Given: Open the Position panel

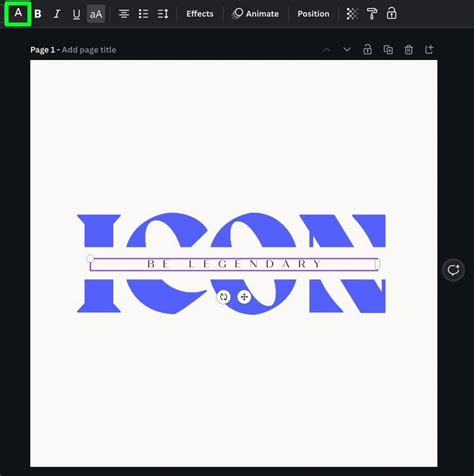Looking at the screenshot, I should pos(313,14).
